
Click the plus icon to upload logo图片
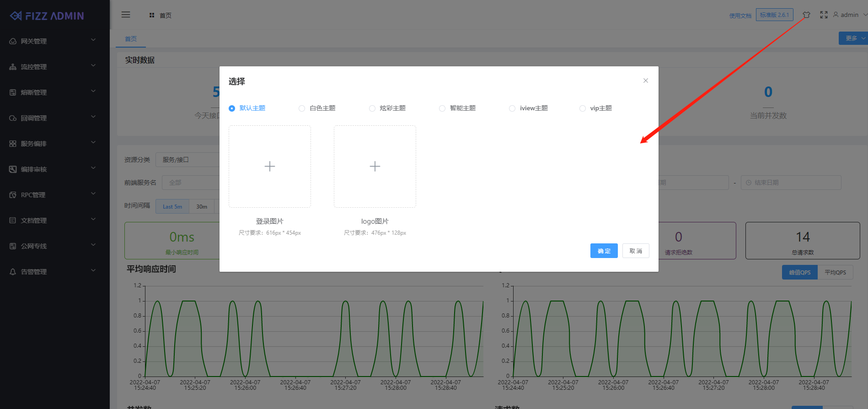pyautogui.click(x=375, y=167)
